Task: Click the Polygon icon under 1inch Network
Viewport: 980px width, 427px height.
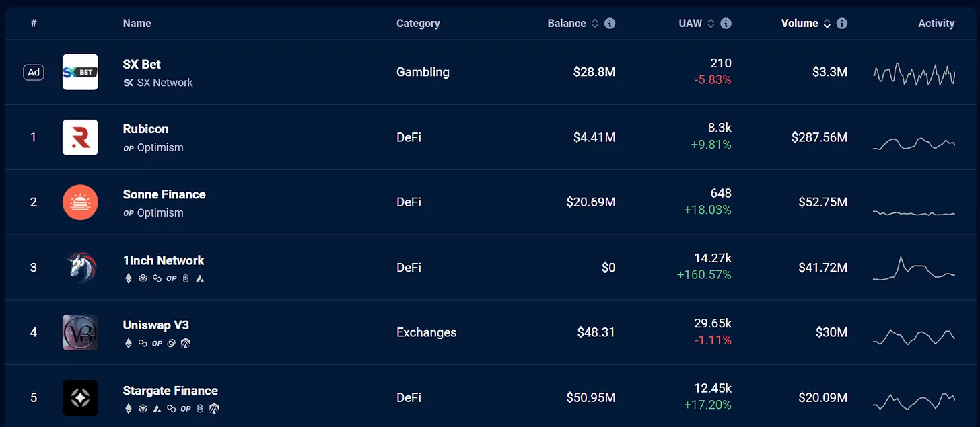Action: pyautogui.click(x=157, y=278)
